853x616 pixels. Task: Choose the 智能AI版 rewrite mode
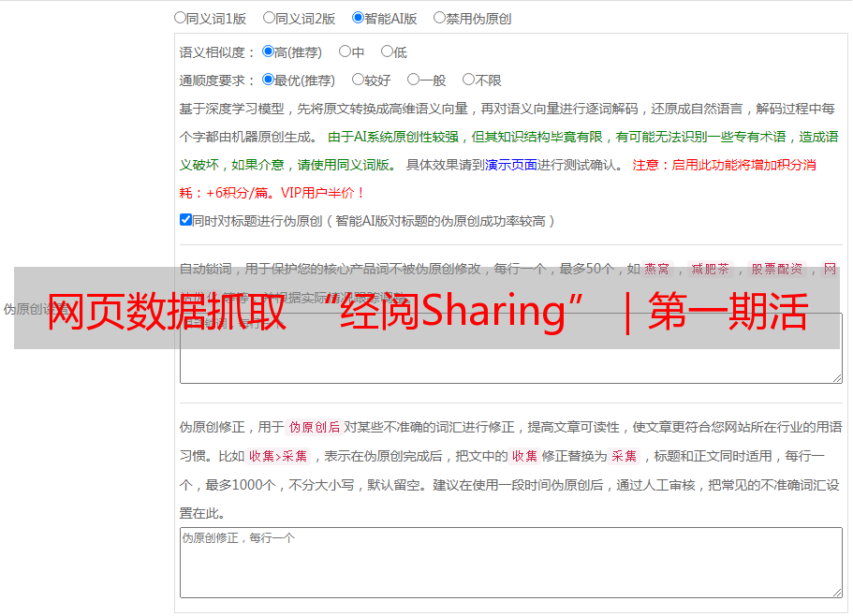pos(358,18)
